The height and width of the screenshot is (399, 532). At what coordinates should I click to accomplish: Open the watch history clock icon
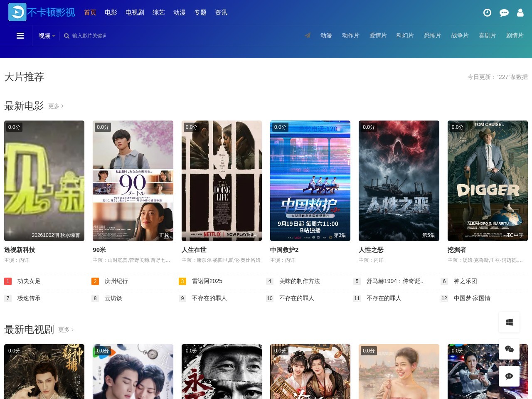tap(487, 13)
